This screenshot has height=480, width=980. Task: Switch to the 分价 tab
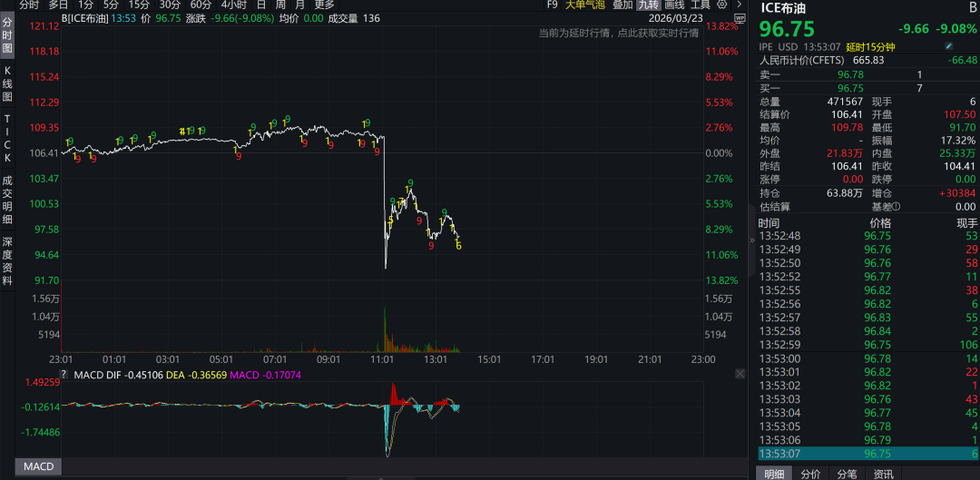pyautogui.click(x=809, y=473)
